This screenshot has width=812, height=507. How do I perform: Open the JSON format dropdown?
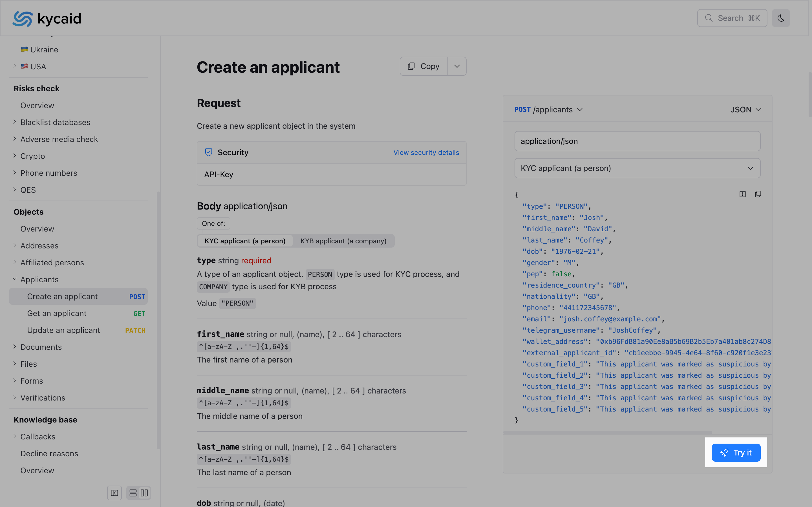pos(745,110)
